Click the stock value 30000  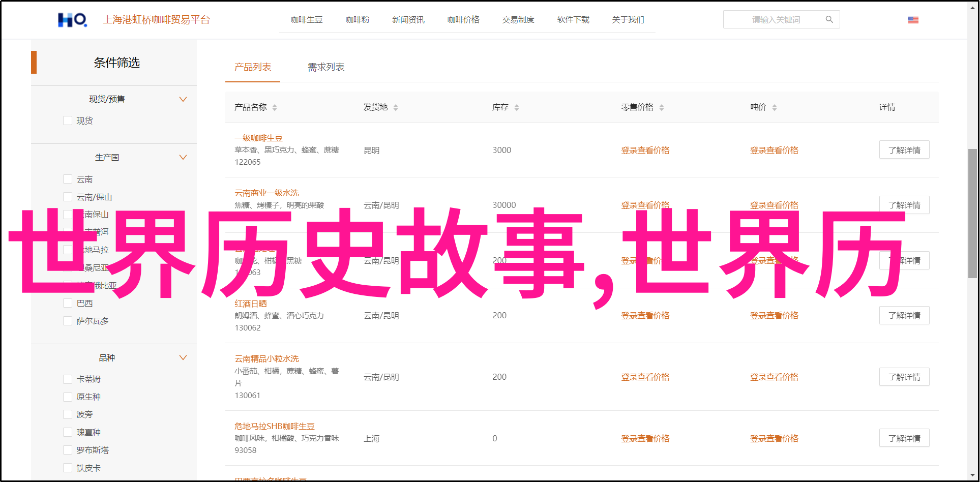504,205
